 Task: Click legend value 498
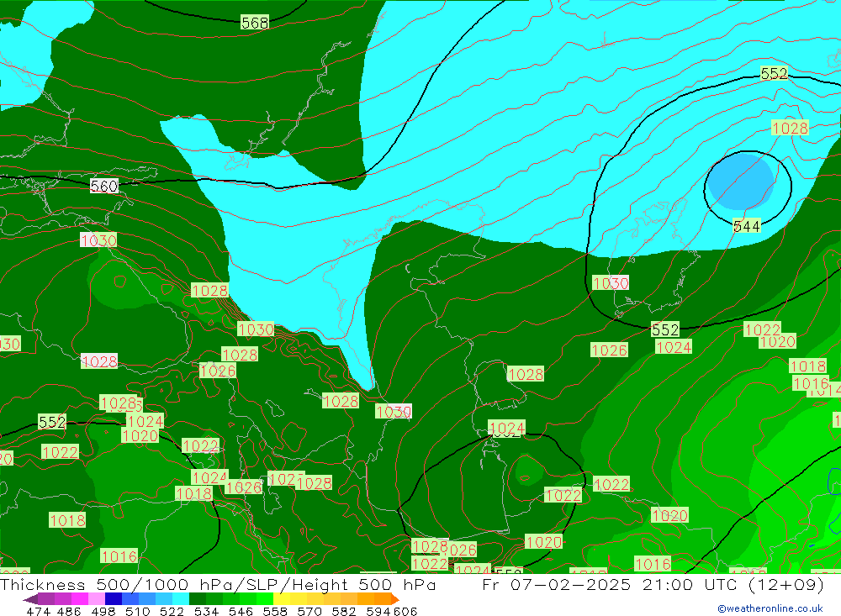click(103, 611)
